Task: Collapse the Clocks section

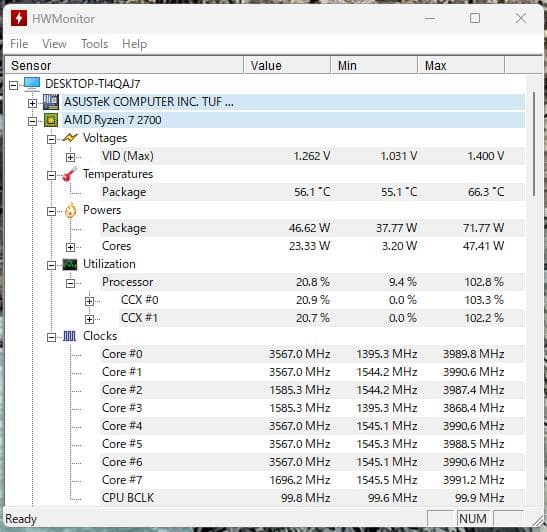Action: click(51, 337)
